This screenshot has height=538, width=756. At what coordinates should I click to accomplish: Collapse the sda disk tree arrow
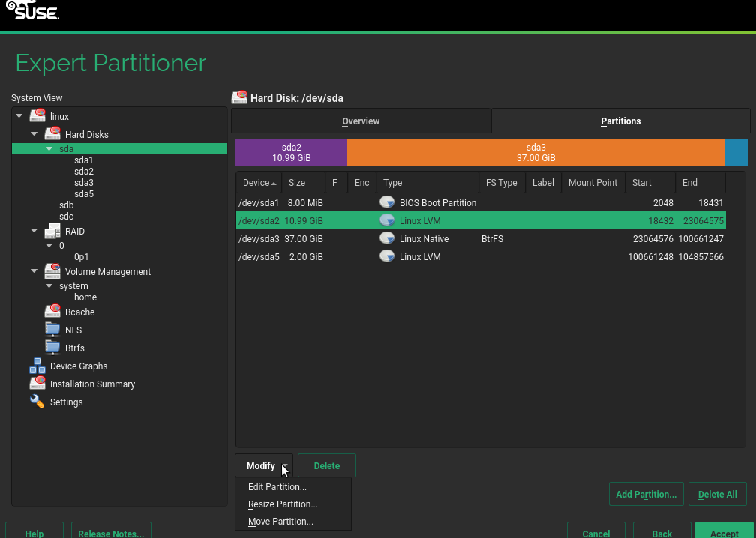(x=49, y=149)
